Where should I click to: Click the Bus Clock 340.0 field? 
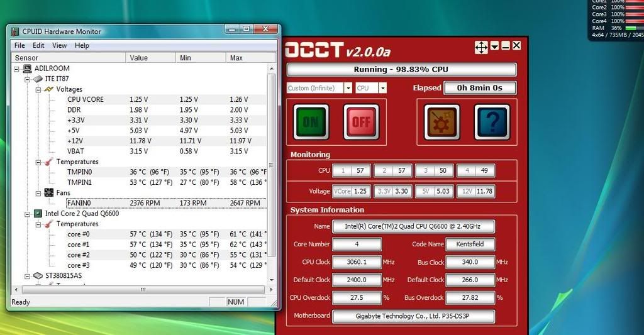click(x=470, y=262)
